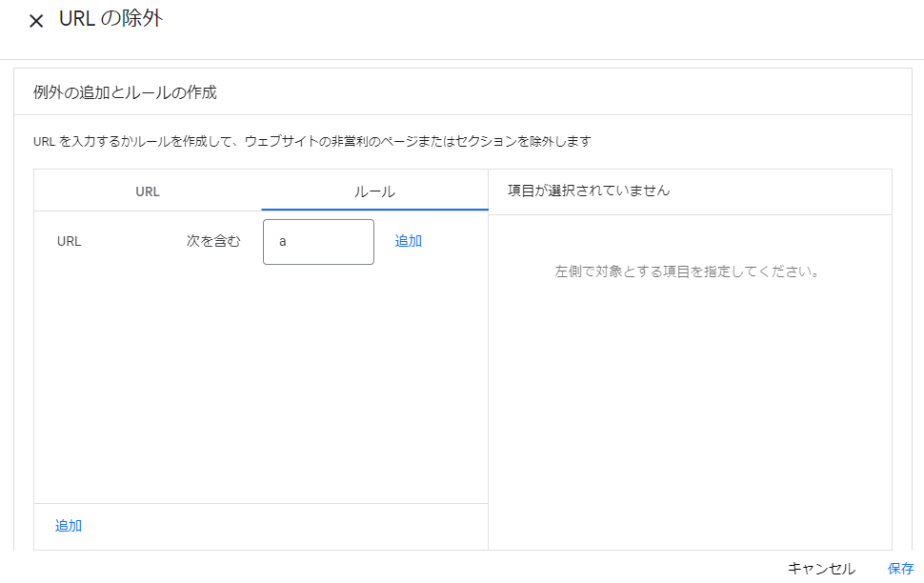Click the 次を含む condition label
924x583 pixels.
(213, 241)
